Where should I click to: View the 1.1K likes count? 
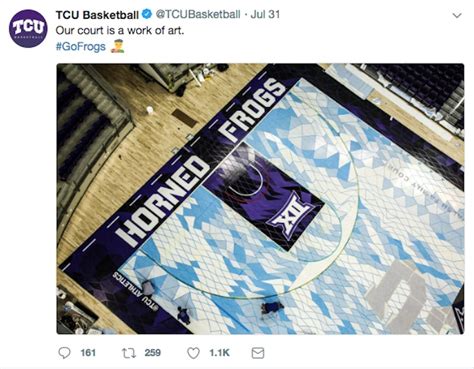[219, 353]
